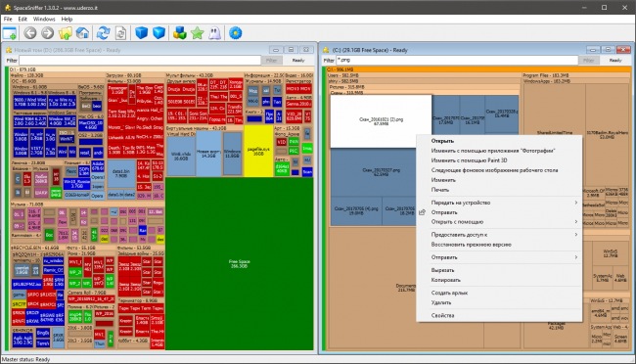The image size is (636, 364).
Task: Click the colored cubes tag icon
Action: tap(180, 33)
